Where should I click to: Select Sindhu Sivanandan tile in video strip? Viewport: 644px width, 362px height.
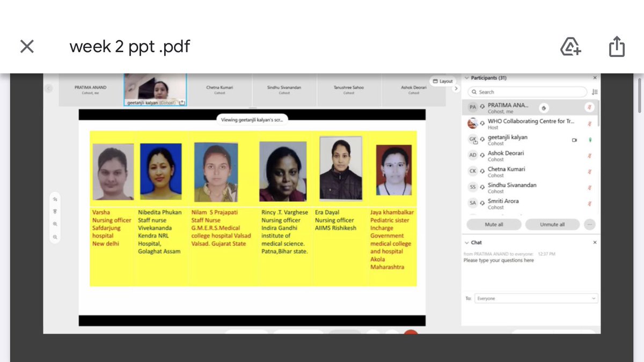pos(284,90)
